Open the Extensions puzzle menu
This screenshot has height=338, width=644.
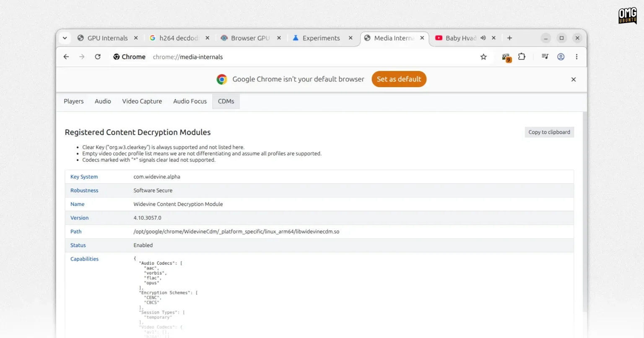pyautogui.click(x=522, y=56)
